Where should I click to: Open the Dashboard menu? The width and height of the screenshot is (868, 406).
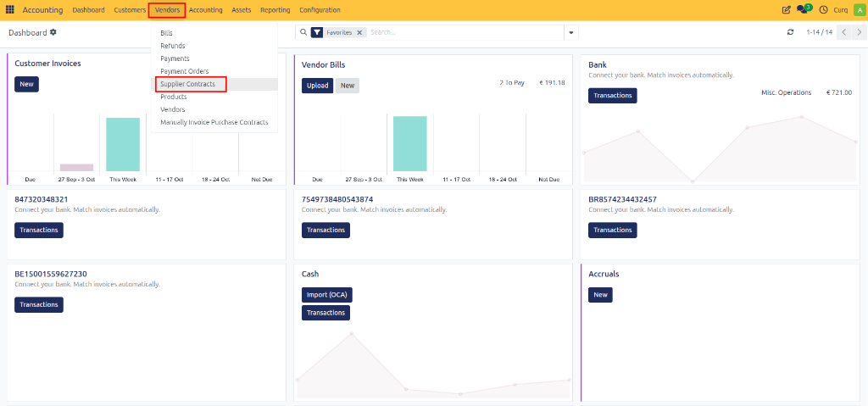88,10
